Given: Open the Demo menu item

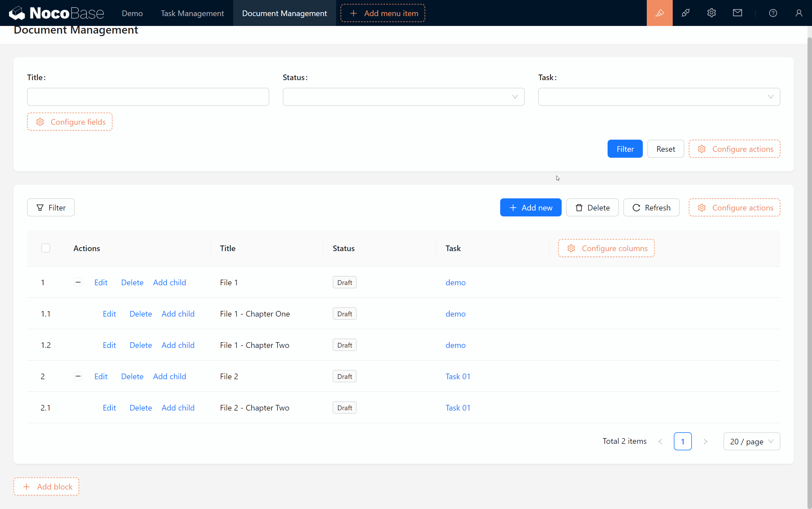Looking at the screenshot, I should coord(132,13).
